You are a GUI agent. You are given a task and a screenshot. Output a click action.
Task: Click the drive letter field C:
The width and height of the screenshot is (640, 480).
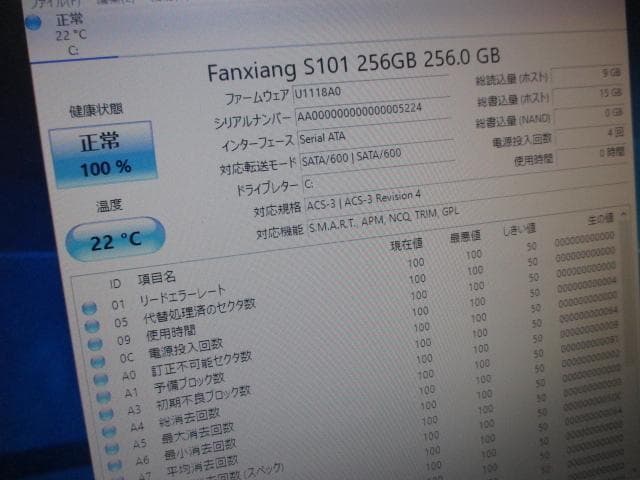coord(465,175)
